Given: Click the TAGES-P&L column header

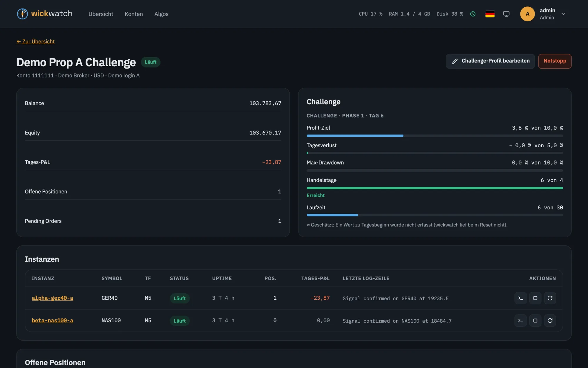Looking at the screenshot, I should tap(315, 279).
